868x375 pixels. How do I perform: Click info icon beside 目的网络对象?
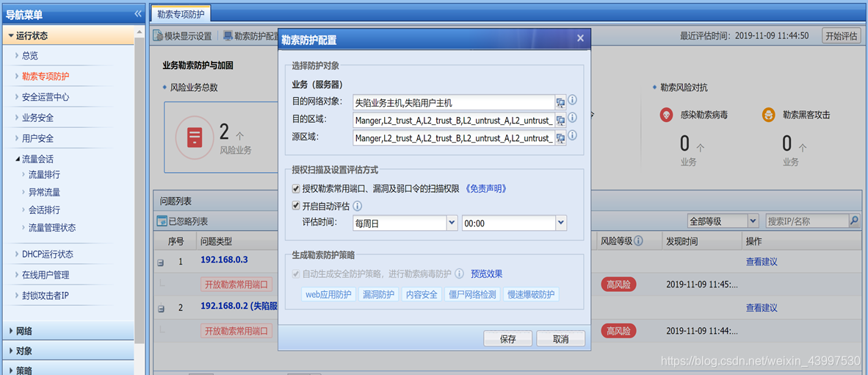tap(573, 100)
